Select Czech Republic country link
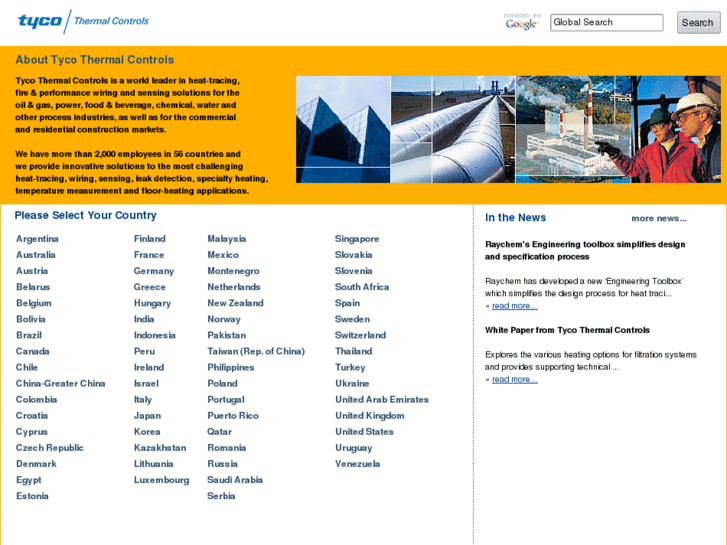Viewport: 727px width, 545px height. 50,448
